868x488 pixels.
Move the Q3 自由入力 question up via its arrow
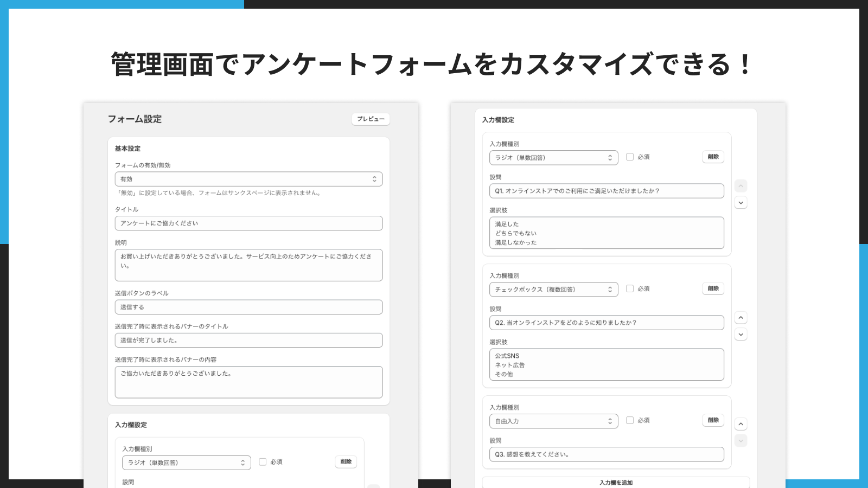pos(741,423)
